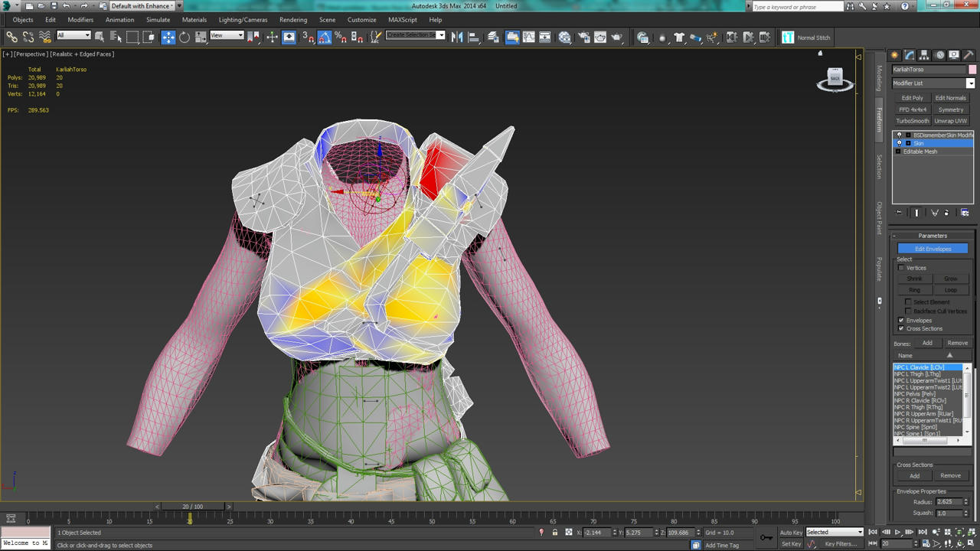Image resolution: width=980 pixels, height=551 pixels.
Task: Open the Hierarchy command panel tab
Action: tap(924, 55)
